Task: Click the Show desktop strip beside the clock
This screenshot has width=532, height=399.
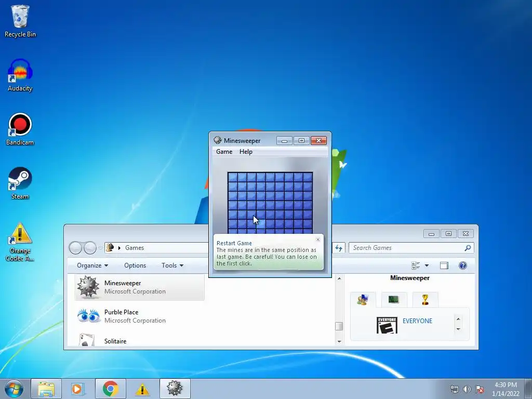Action: [529, 389]
